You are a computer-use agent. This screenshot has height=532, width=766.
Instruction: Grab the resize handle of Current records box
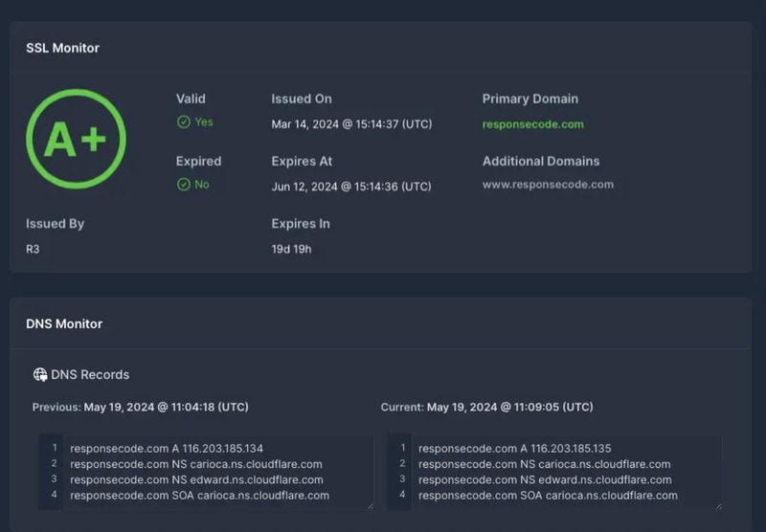point(717,505)
